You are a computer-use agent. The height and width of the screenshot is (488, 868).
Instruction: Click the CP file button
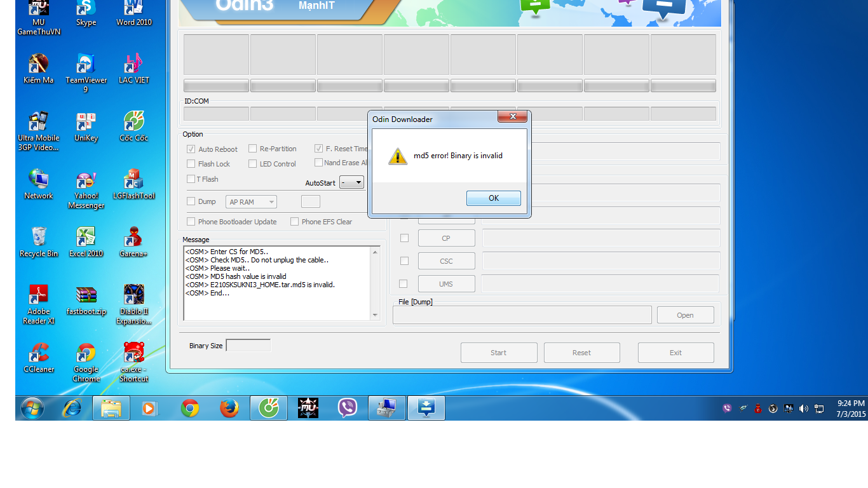[446, 238]
